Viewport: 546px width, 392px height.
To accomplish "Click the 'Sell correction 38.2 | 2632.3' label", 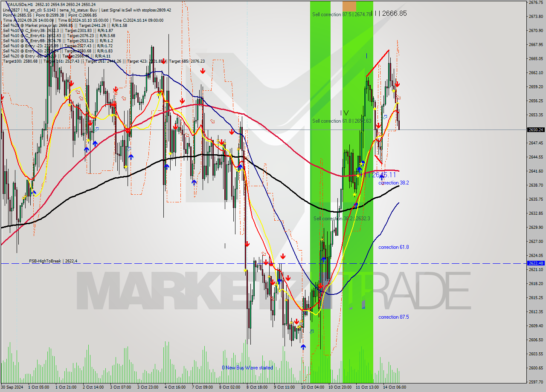I will pyautogui.click(x=342, y=219).
